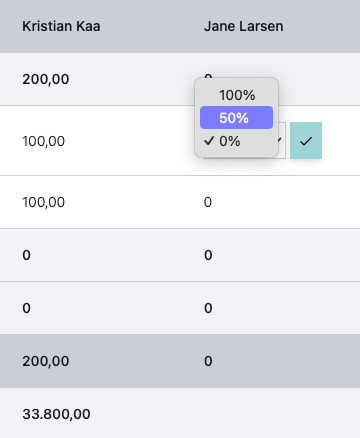The height and width of the screenshot is (438, 360).
Task: Click Jane Larsen's 0 below the dropdown row
Action: coord(208,202)
